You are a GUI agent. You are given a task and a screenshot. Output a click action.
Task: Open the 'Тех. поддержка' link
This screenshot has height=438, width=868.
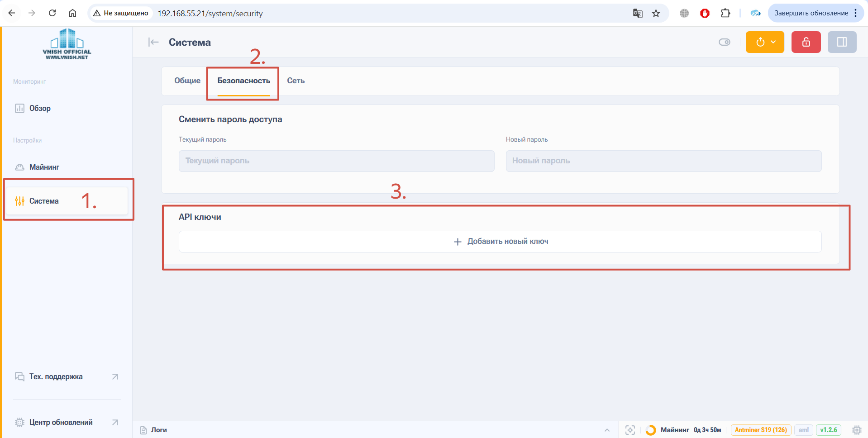tap(67, 376)
